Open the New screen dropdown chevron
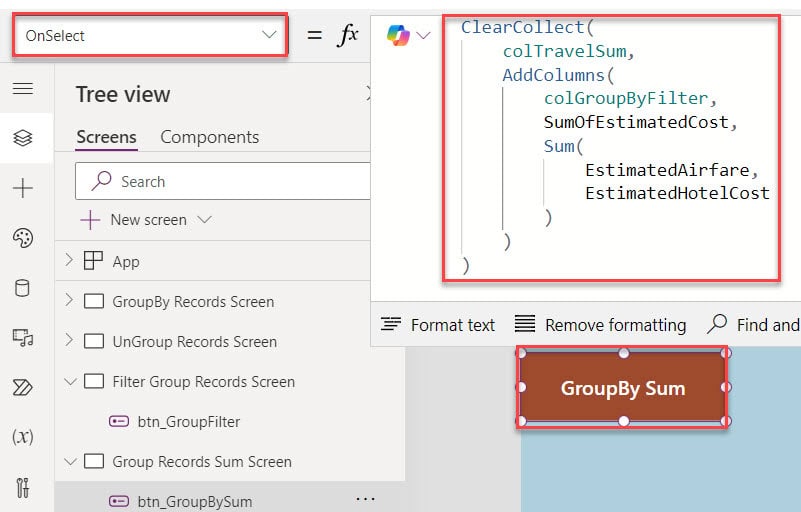Image resolution: width=801 pixels, height=512 pixels. (205, 220)
